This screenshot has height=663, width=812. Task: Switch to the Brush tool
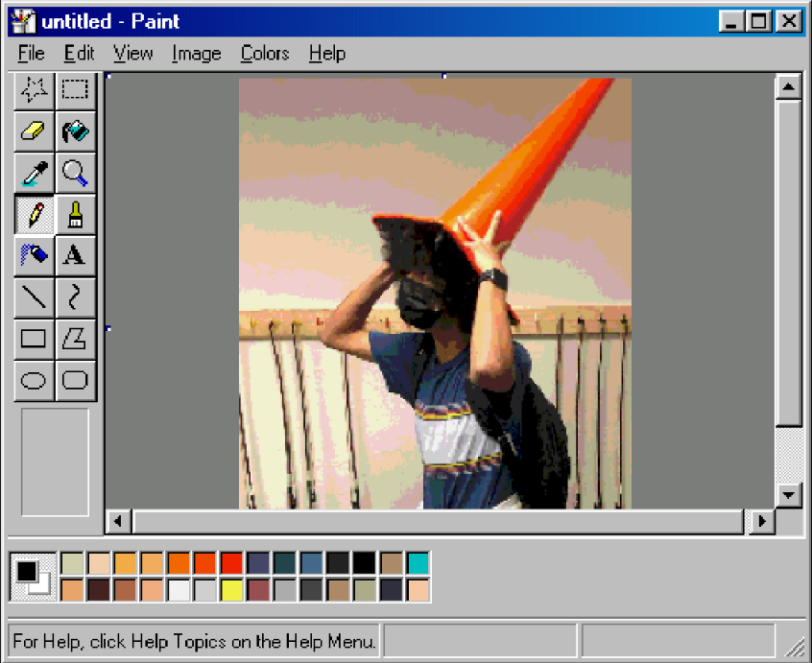[x=75, y=214]
